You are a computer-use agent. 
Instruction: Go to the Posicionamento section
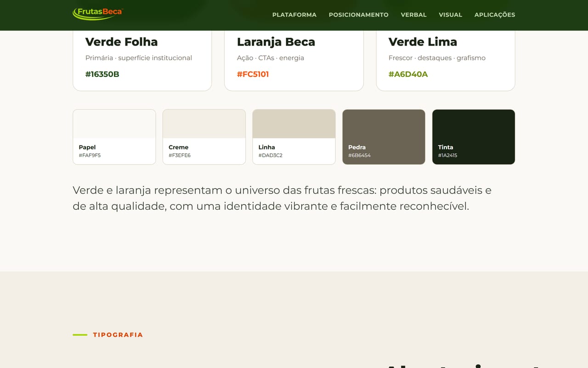coord(359,15)
